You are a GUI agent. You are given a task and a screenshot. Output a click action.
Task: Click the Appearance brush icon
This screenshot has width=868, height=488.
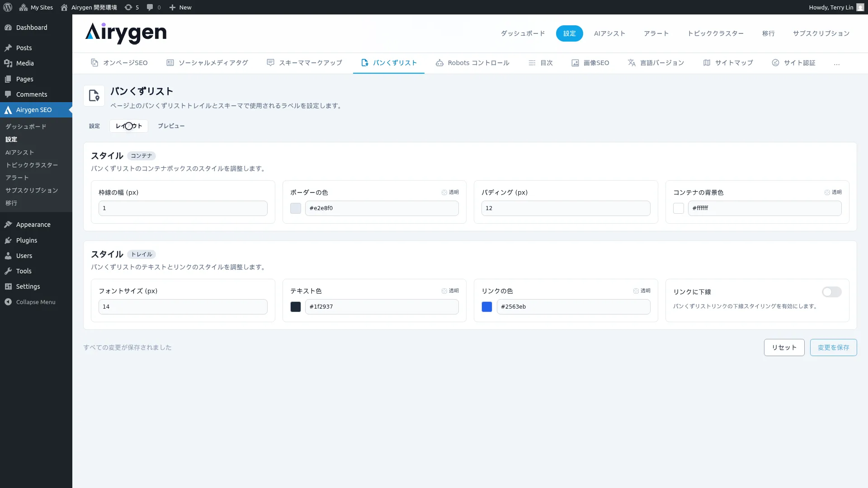tap(8, 225)
